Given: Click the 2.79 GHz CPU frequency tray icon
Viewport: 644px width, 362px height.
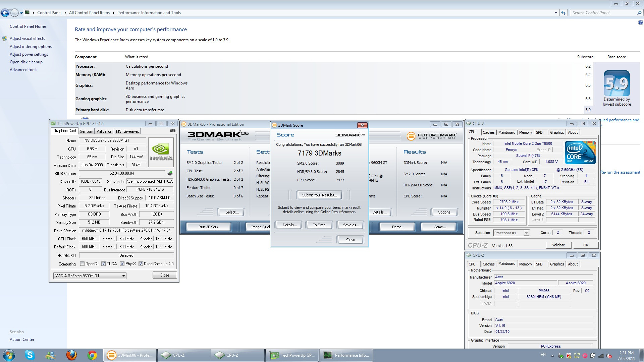Looking at the screenshot, I should 577,356.
